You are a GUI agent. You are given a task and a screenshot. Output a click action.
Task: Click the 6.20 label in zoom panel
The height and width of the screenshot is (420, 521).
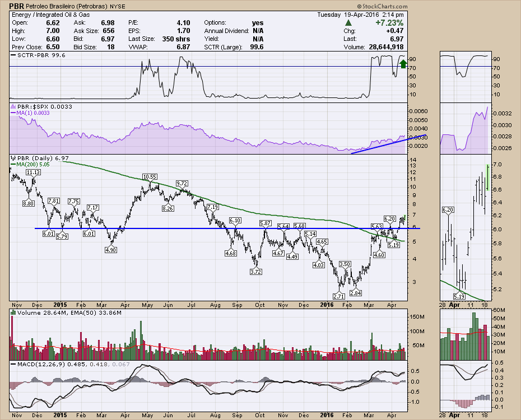448,209
